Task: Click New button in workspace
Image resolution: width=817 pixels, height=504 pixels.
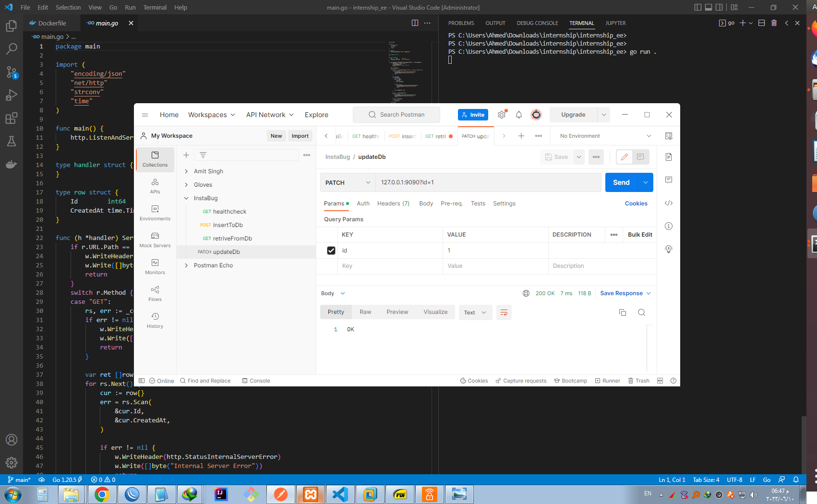Action: [x=276, y=136]
